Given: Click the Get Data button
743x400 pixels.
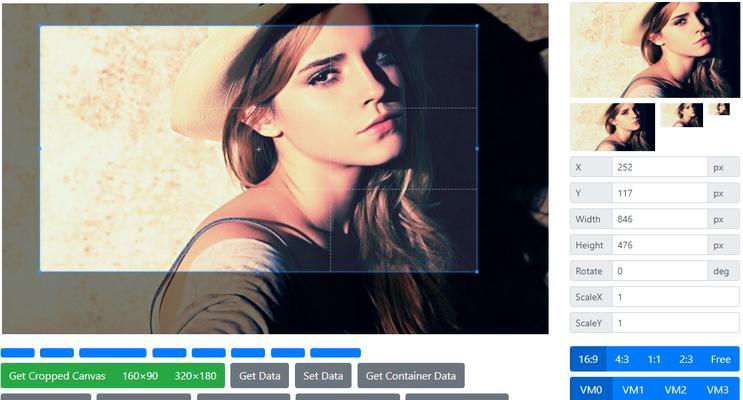Looking at the screenshot, I should [x=260, y=376].
